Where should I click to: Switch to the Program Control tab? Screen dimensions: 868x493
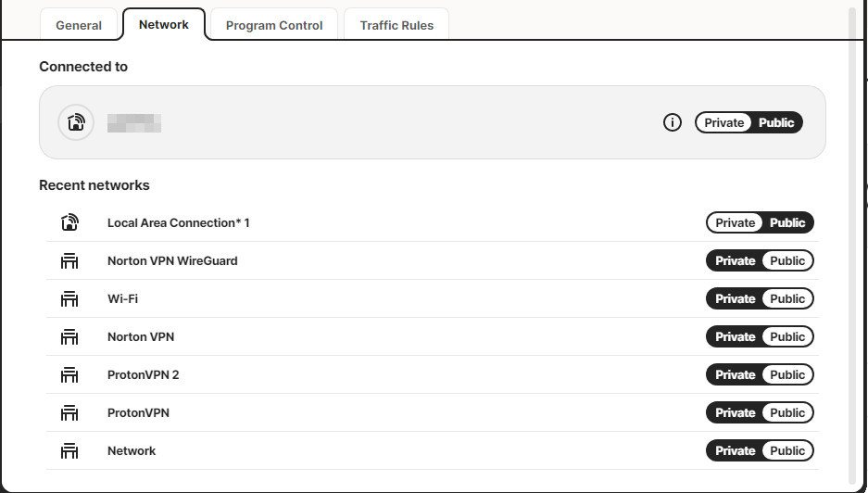point(274,25)
